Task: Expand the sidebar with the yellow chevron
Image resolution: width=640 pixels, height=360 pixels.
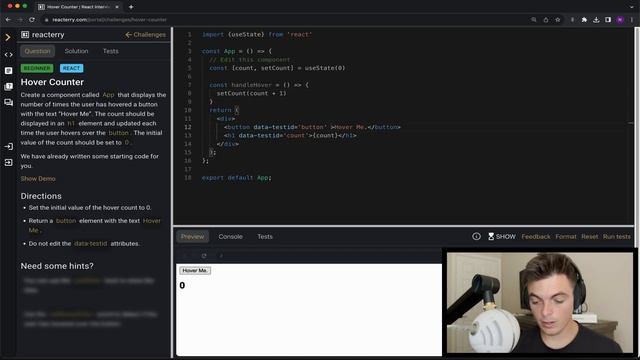Action: pos(8,38)
